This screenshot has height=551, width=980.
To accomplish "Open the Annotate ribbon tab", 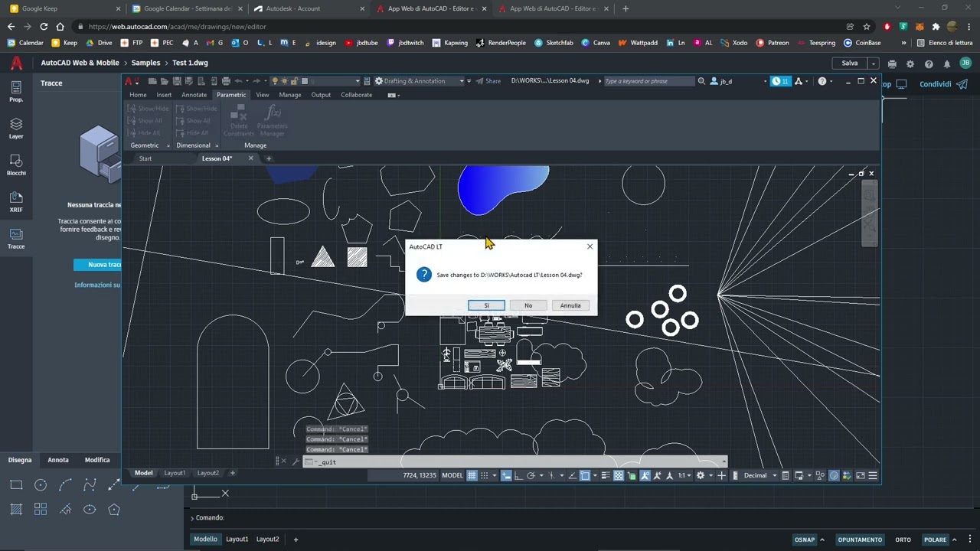I will coord(194,95).
